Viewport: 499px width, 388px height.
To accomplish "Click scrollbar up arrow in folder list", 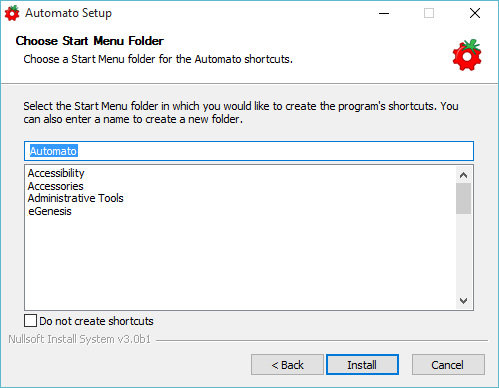I will click(463, 175).
